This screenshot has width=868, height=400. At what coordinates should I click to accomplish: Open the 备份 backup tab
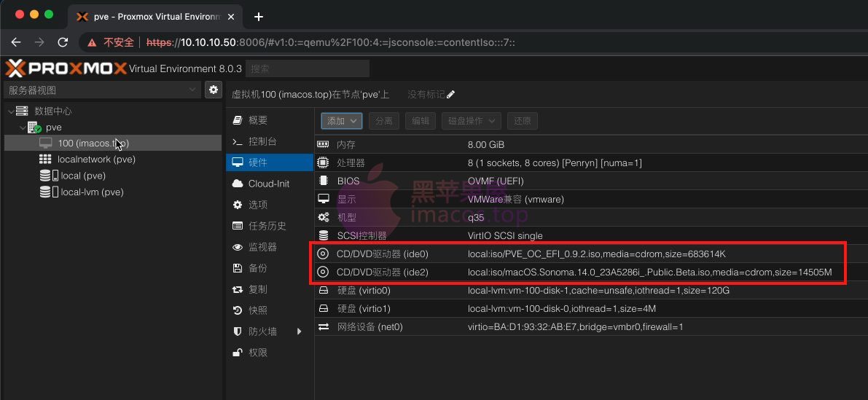coord(270,268)
